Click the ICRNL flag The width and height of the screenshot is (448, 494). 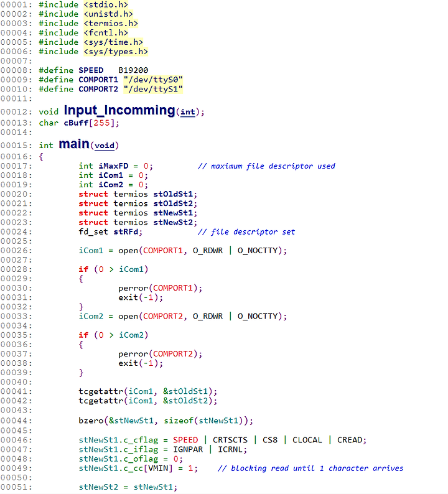tap(230, 450)
